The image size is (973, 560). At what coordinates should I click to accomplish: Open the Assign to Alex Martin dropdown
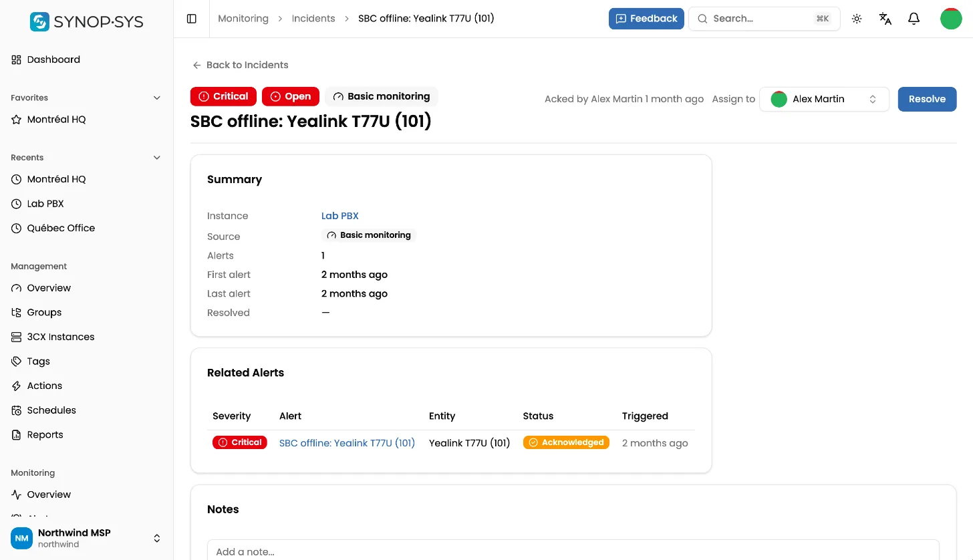tap(824, 99)
